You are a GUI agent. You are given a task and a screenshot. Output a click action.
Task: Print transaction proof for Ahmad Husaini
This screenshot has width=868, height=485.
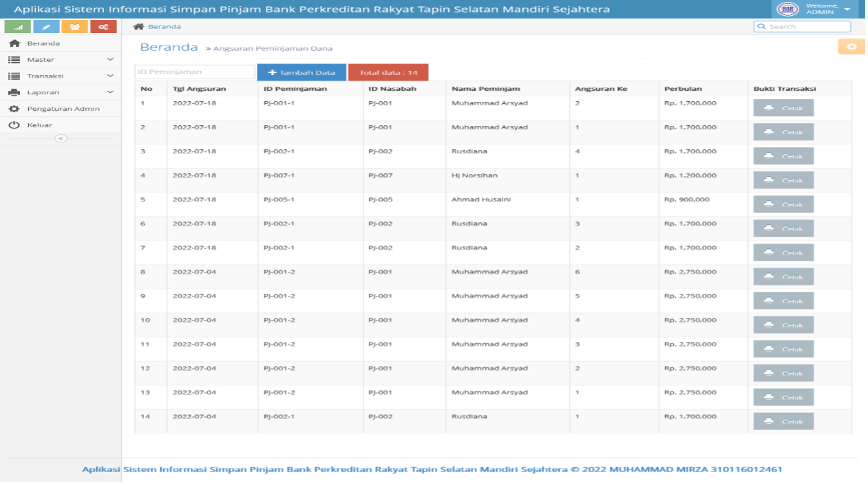(783, 204)
